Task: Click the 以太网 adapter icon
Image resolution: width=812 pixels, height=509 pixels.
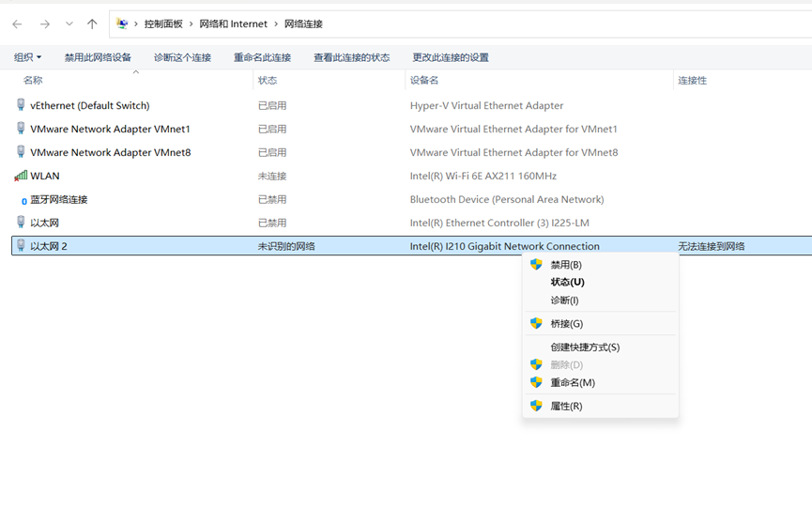Action: pyautogui.click(x=21, y=223)
